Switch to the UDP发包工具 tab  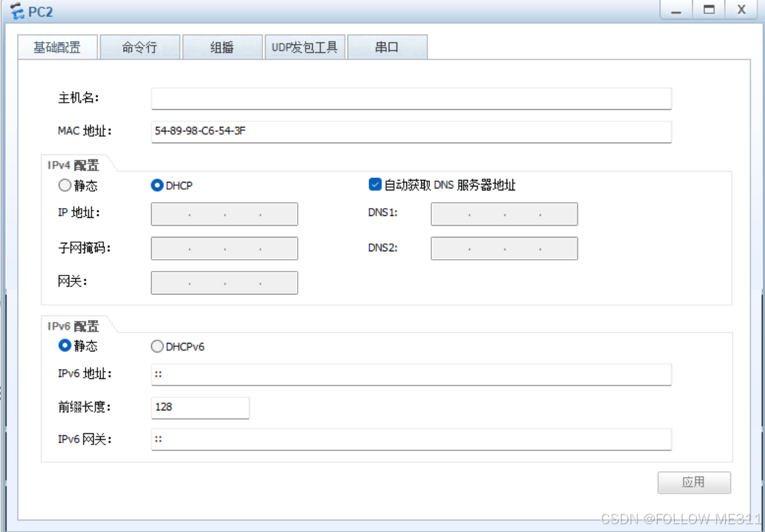(305, 47)
